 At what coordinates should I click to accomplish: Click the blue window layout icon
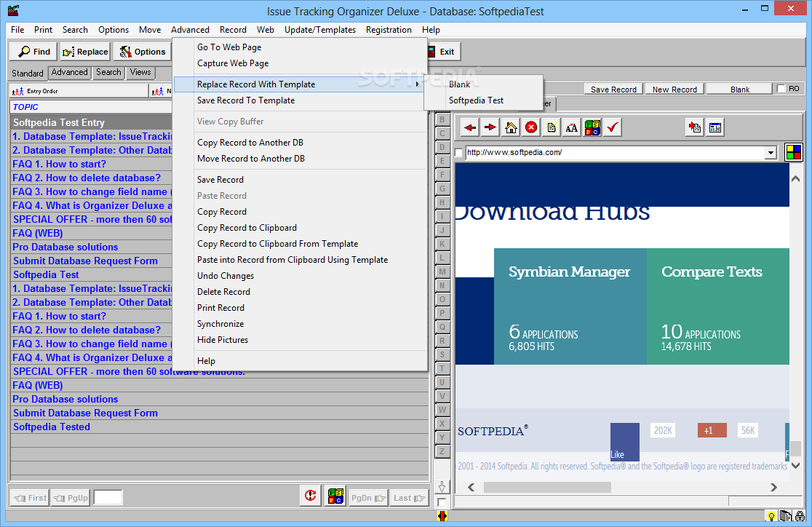(715, 127)
